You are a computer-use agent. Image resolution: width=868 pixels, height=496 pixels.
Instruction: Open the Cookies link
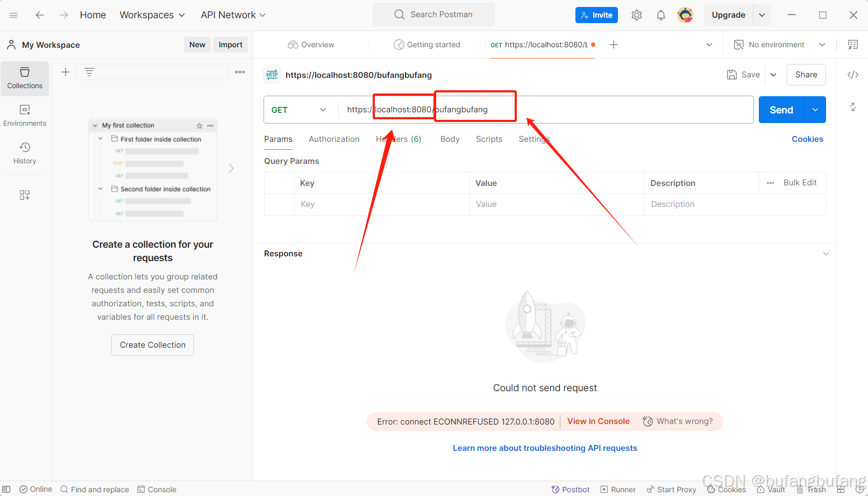point(807,139)
